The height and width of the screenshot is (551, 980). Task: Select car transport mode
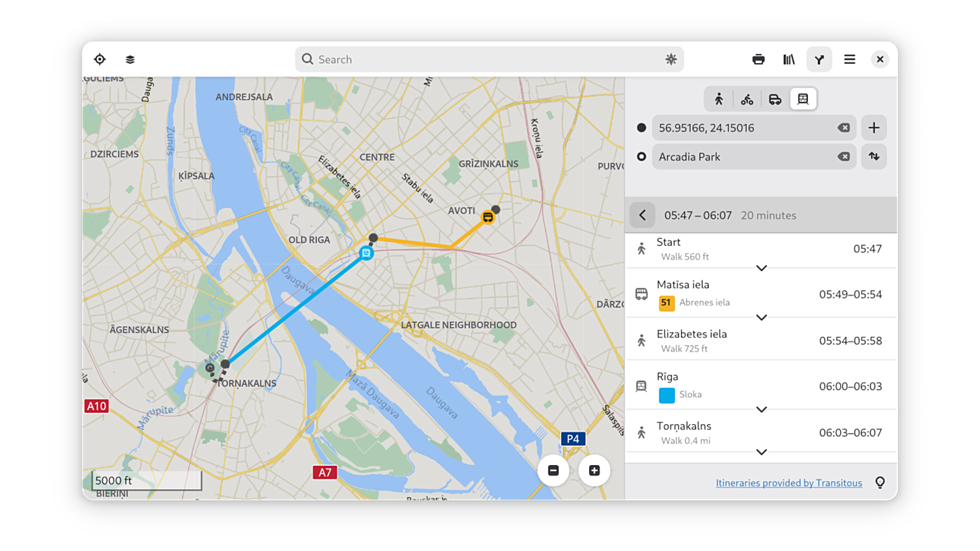[x=775, y=99]
